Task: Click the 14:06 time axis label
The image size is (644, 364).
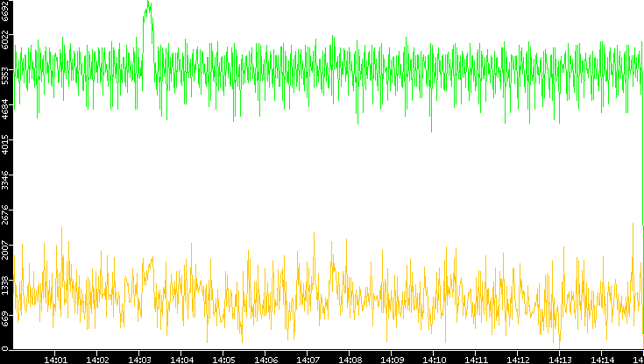Action: 265,360
